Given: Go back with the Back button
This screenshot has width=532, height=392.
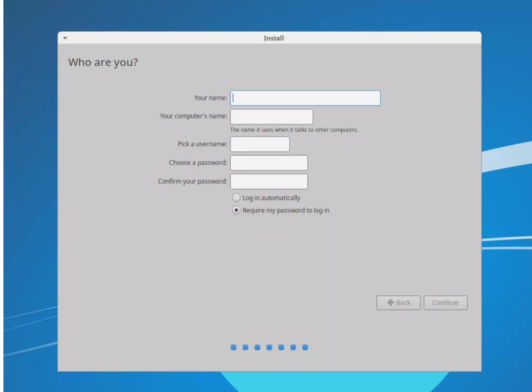Looking at the screenshot, I should click(398, 303).
